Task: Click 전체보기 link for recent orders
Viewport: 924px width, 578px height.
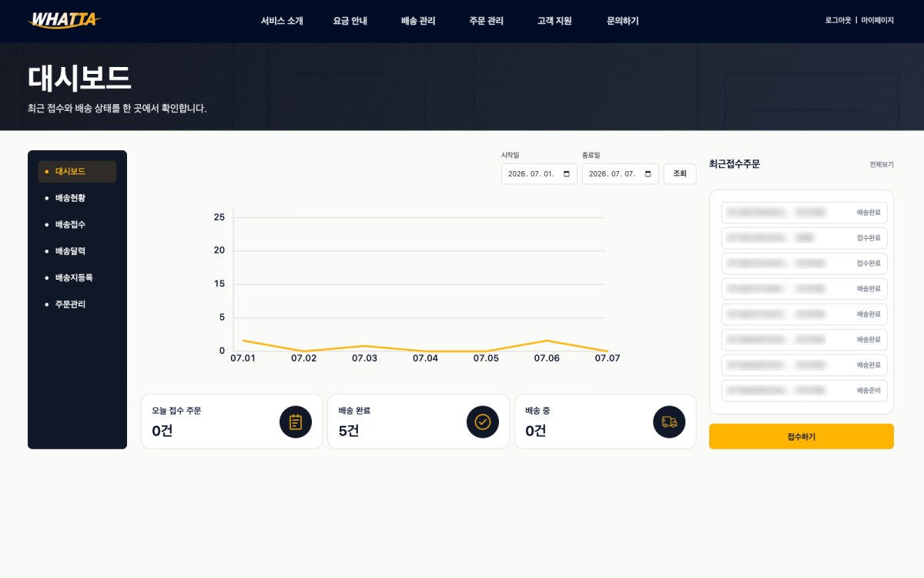Action: (882, 165)
